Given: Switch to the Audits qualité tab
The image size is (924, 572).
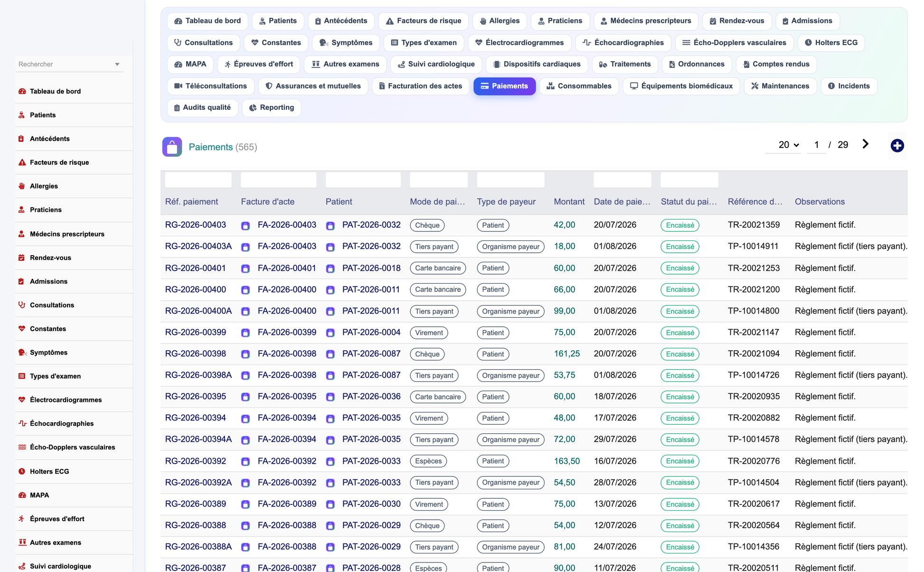Looking at the screenshot, I should [x=202, y=107].
